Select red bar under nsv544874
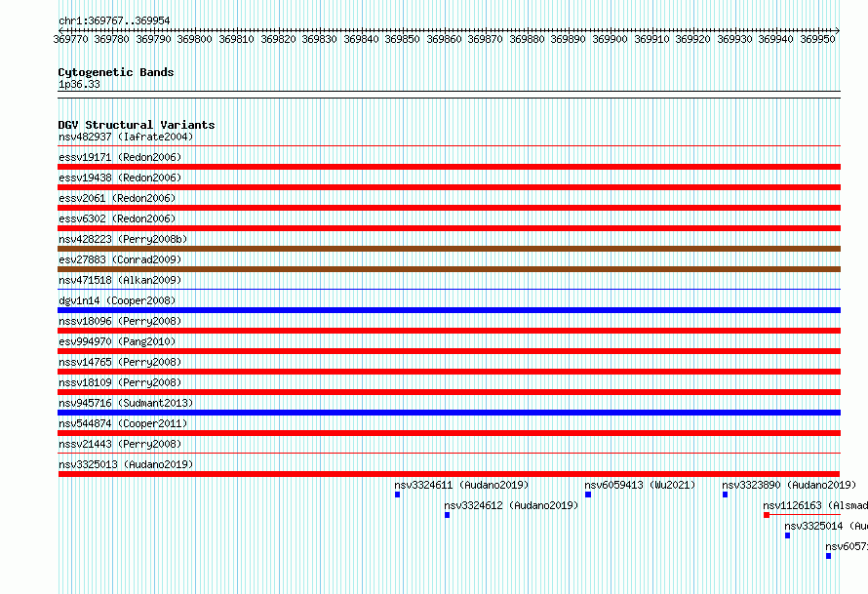Image resolution: width=868 pixels, height=594 pixels. click(x=449, y=433)
